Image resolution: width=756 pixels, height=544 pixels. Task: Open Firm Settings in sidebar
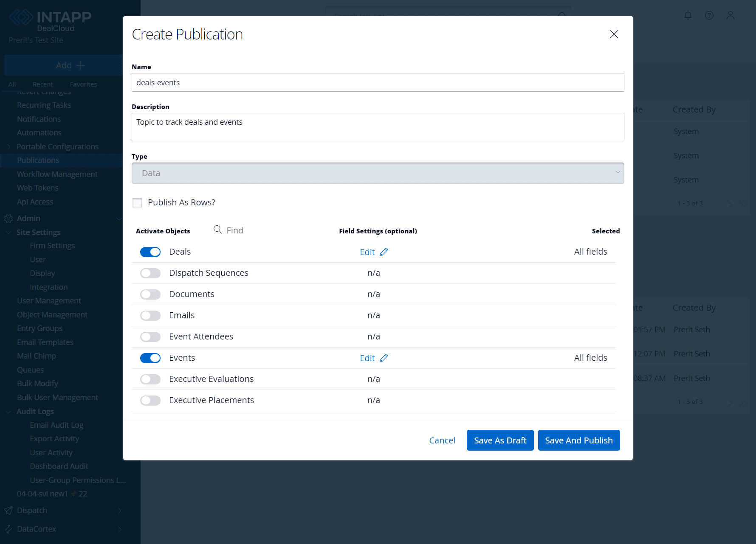52,246
